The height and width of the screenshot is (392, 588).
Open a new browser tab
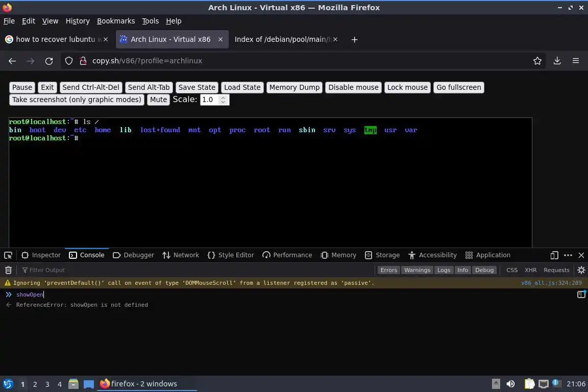point(354,39)
